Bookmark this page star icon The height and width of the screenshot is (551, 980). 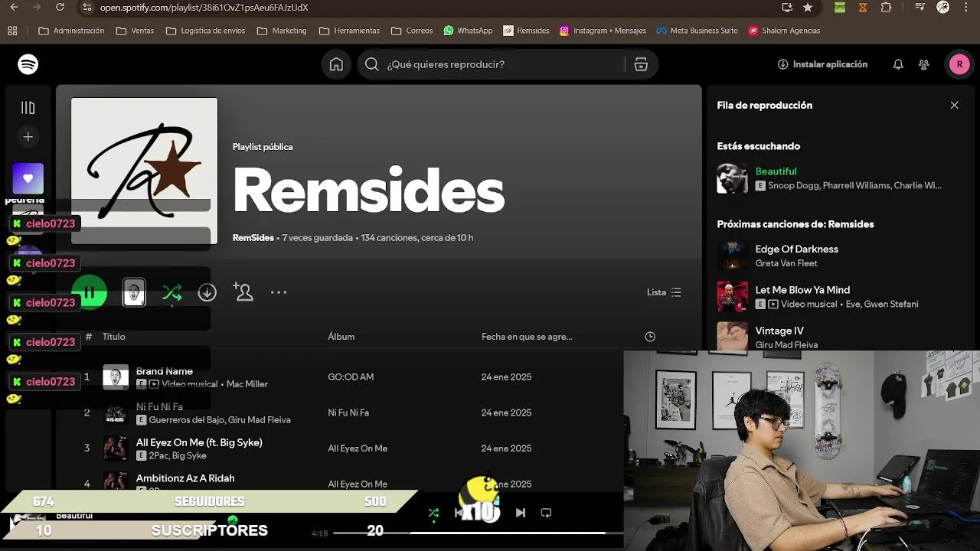(808, 8)
